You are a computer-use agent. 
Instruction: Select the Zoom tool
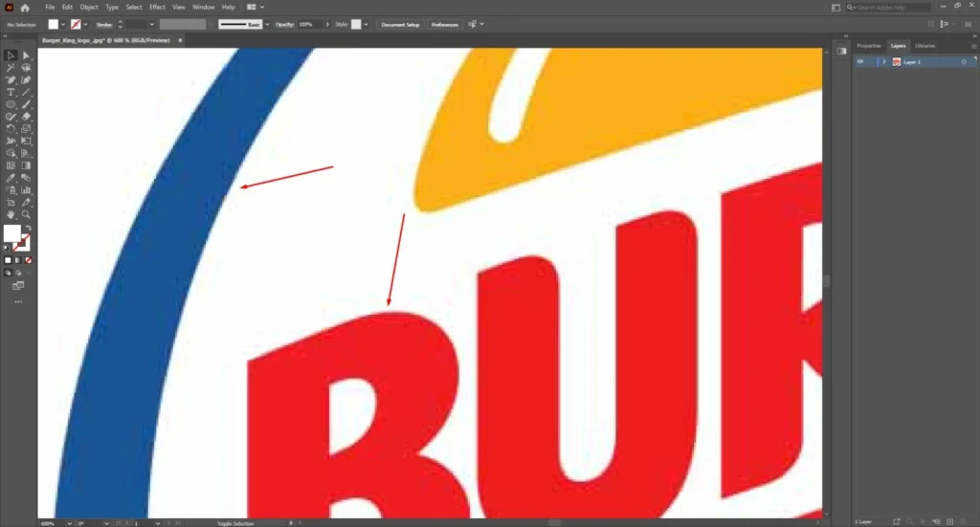(x=26, y=215)
